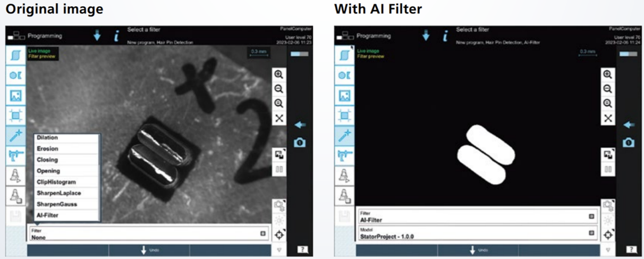
Task: Click the crosshair target icon in AI Filter panel
Action: pyautogui.click(x=608, y=235)
